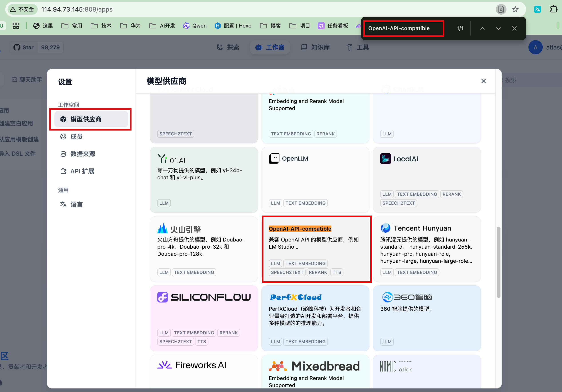Open the 语言 language settings
Screen dimensions: 562x392
pyautogui.click(x=76, y=204)
